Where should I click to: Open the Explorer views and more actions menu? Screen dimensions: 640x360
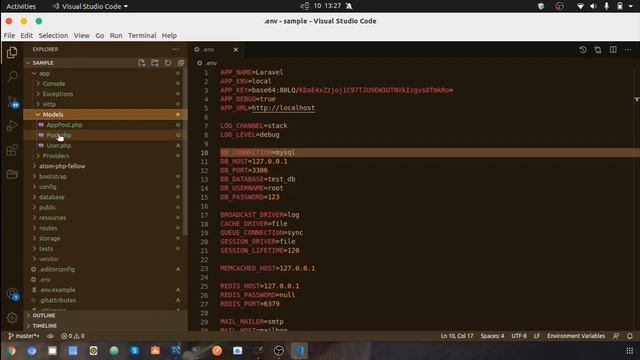tap(176, 49)
